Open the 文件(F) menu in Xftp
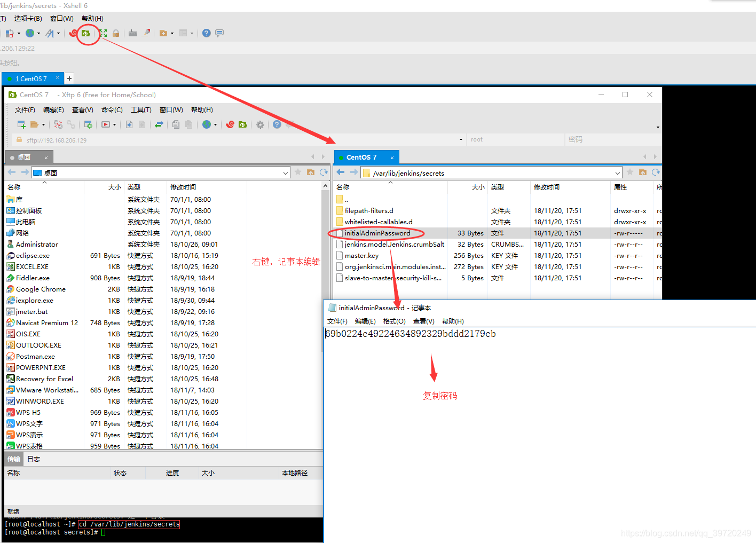 (x=25, y=110)
